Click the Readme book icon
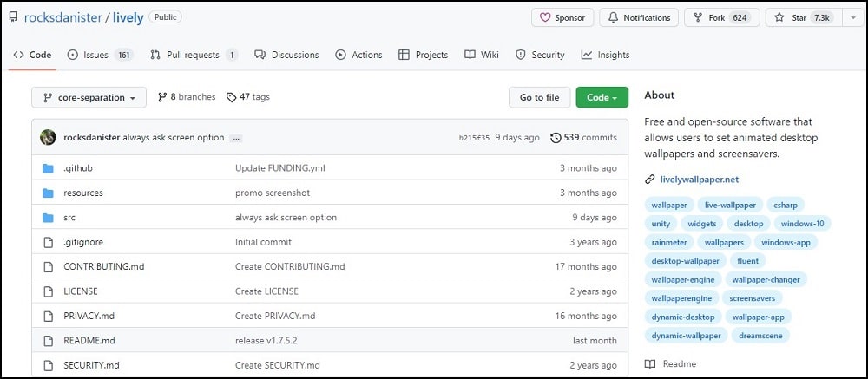 pos(650,363)
